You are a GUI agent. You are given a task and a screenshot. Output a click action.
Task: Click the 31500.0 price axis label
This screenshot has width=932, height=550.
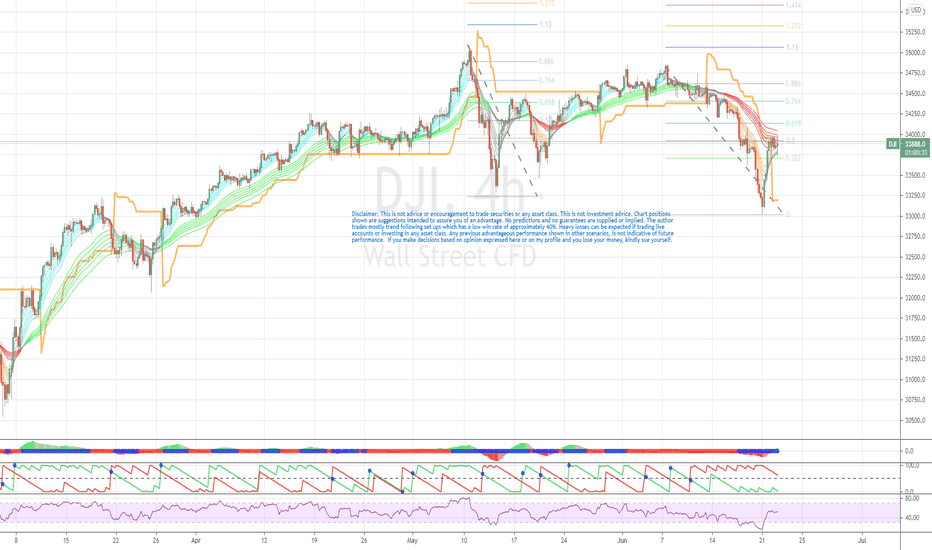[x=915, y=339]
